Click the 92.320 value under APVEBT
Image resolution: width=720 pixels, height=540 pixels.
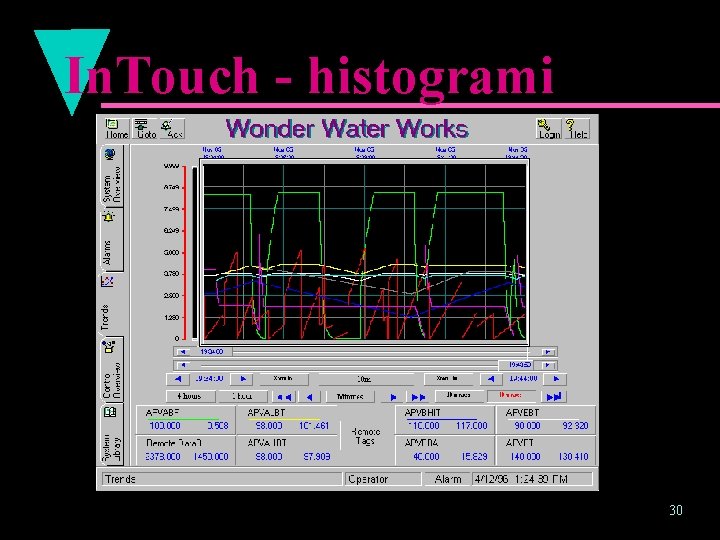coord(575,426)
